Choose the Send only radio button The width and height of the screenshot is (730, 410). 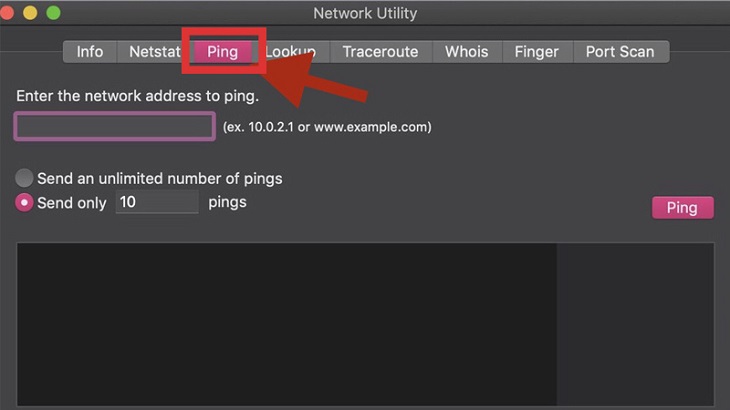24,202
